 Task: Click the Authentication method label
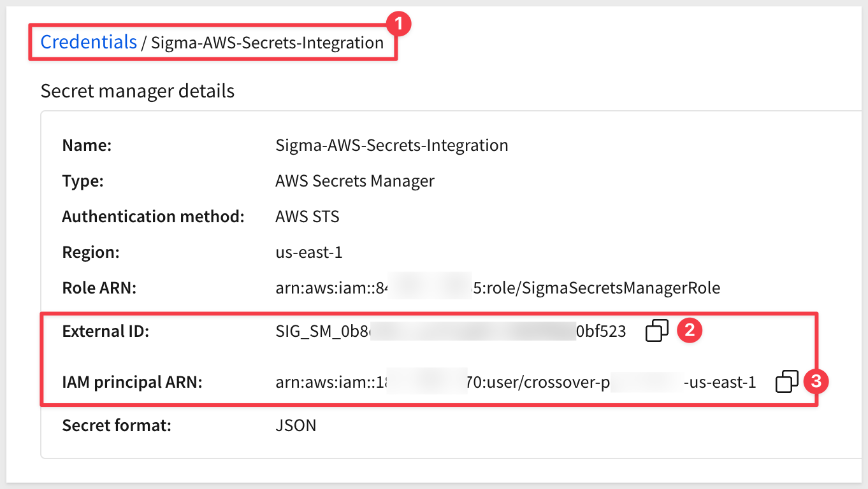[154, 216]
